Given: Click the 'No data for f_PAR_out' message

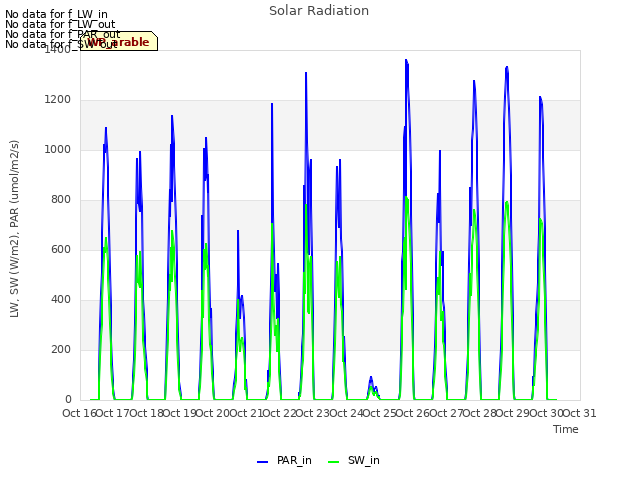Looking at the screenshot, I should [x=62, y=34].
